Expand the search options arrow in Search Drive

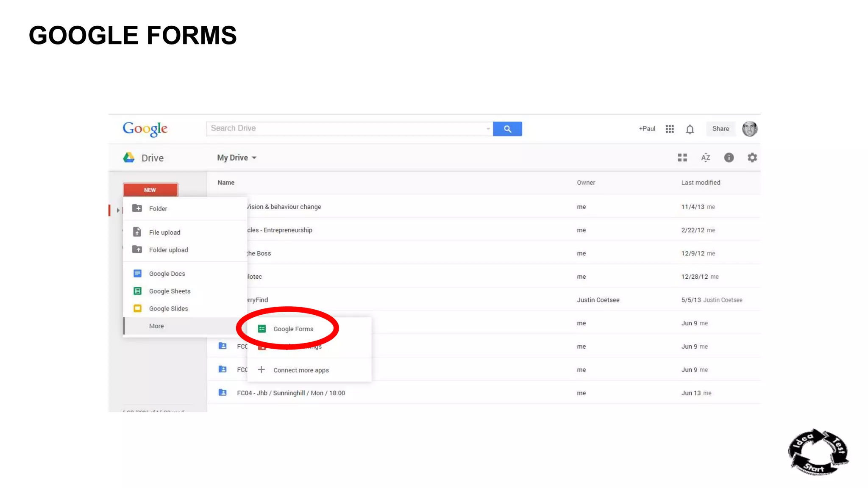point(488,129)
